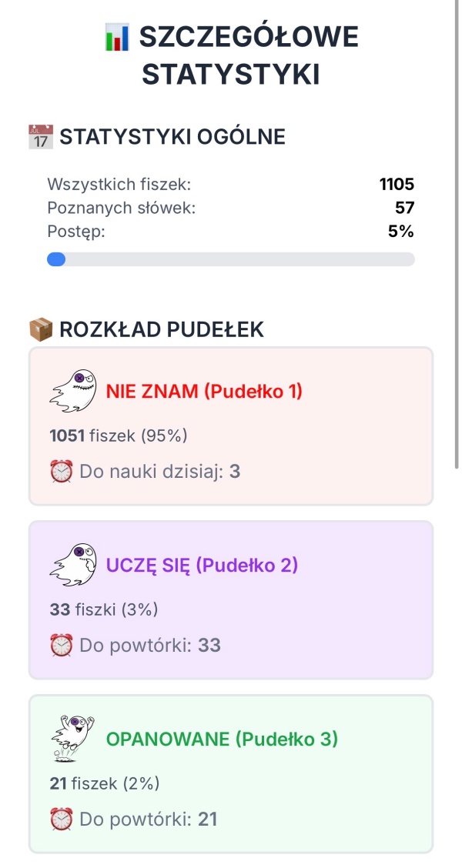462x868 pixels.
Task: Click the bar chart icon in the title
Action: [115, 35]
